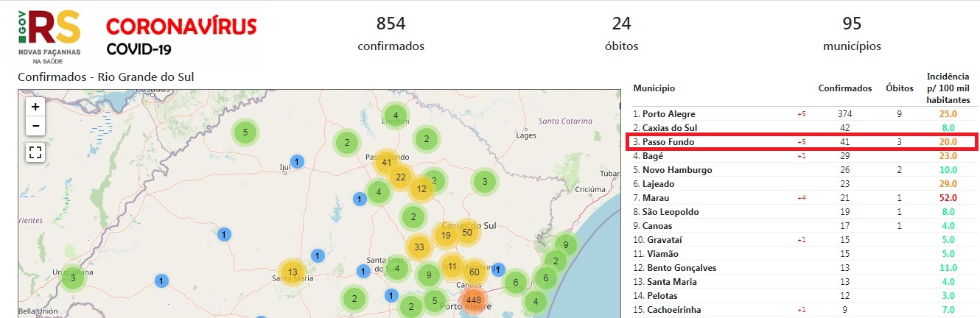Image resolution: width=980 pixels, height=318 pixels.
Task: Select the 854 confirmados counter
Action: 391,33
